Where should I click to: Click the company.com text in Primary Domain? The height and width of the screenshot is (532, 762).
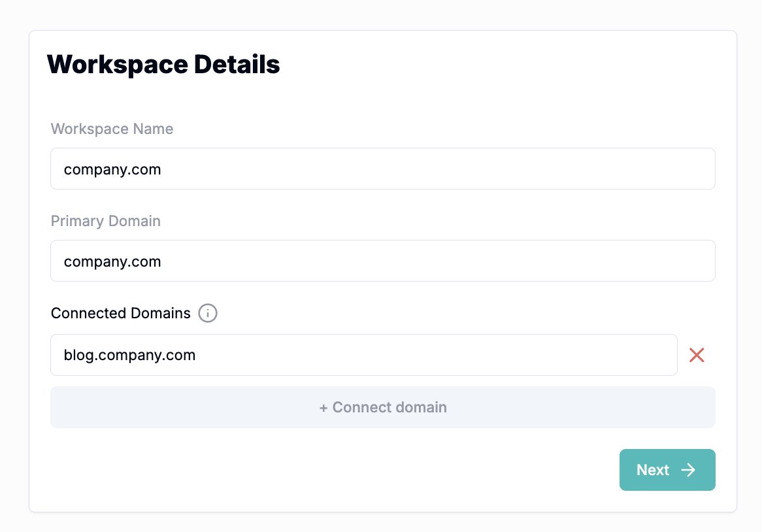[112, 261]
